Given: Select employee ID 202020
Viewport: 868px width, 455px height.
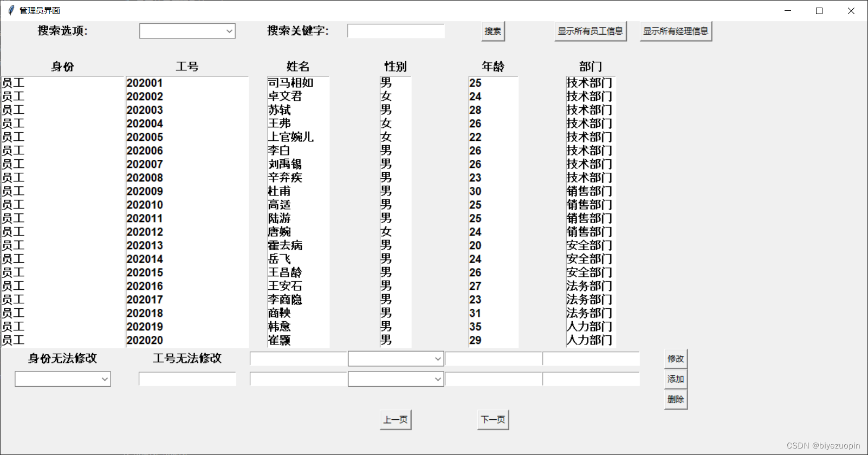Looking at the screenshot, I should pos(145,340).
